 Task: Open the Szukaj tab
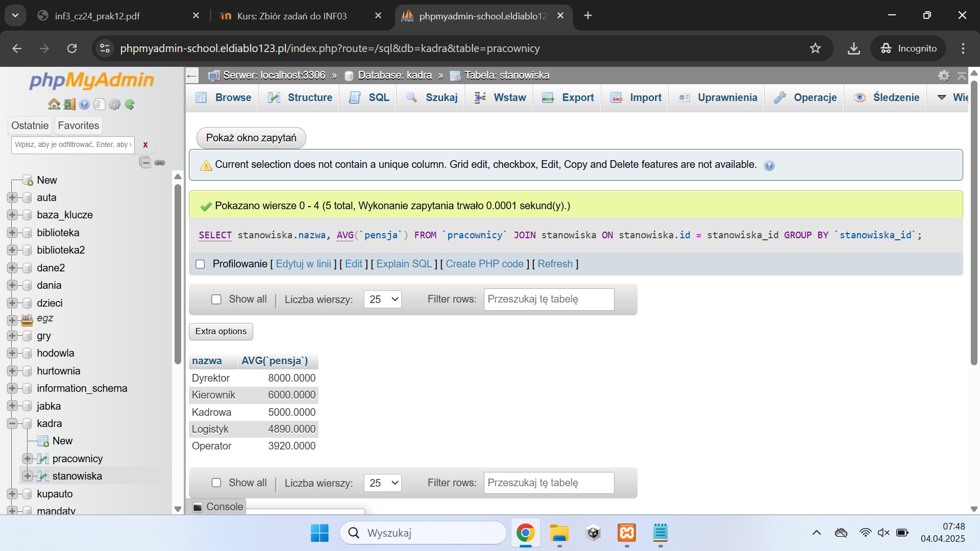click(432, 97)
